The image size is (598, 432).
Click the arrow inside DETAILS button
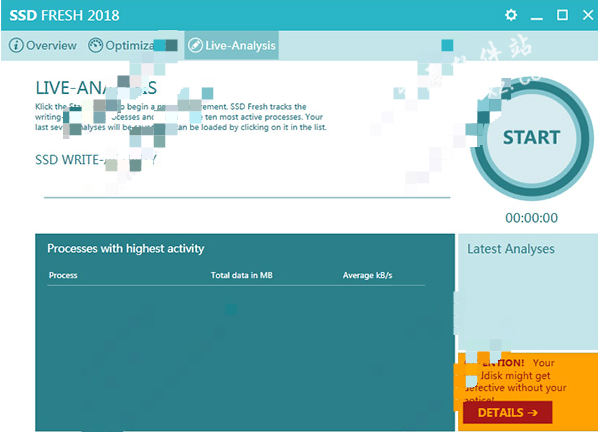coord(533,413)
